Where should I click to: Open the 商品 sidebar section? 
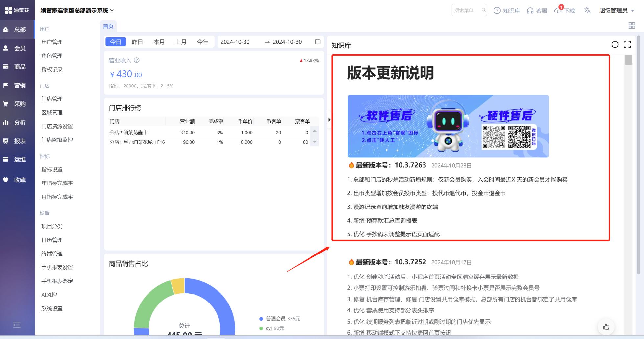point(17,67)
